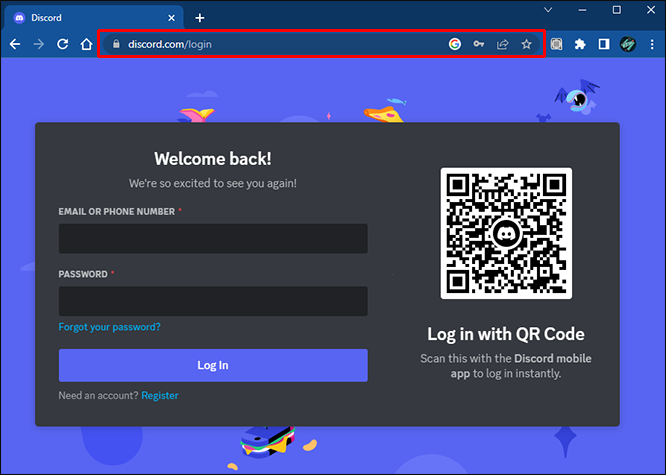Maximize the browser window
Image resolution: width=666 pixels, height=475 pixels.
point(617,10)
